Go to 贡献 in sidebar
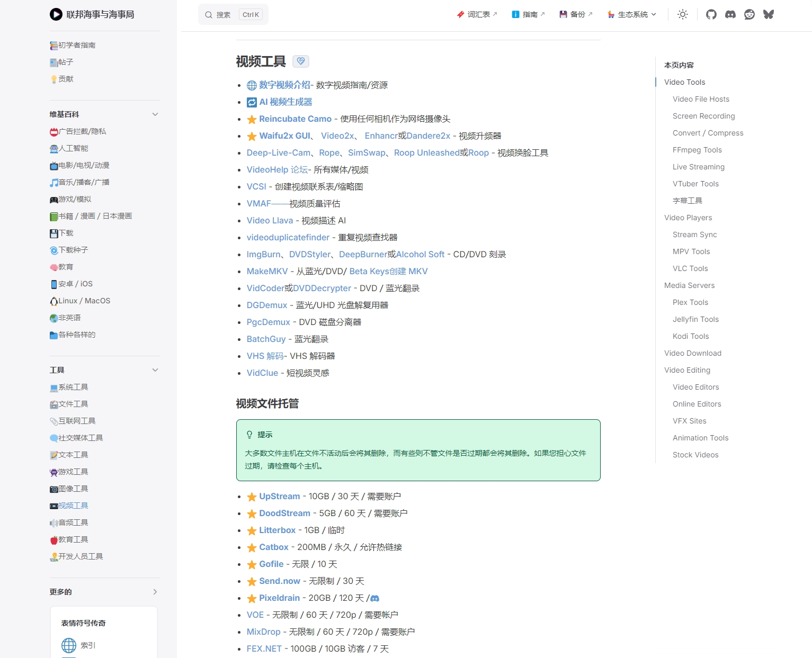 [66, 79]
